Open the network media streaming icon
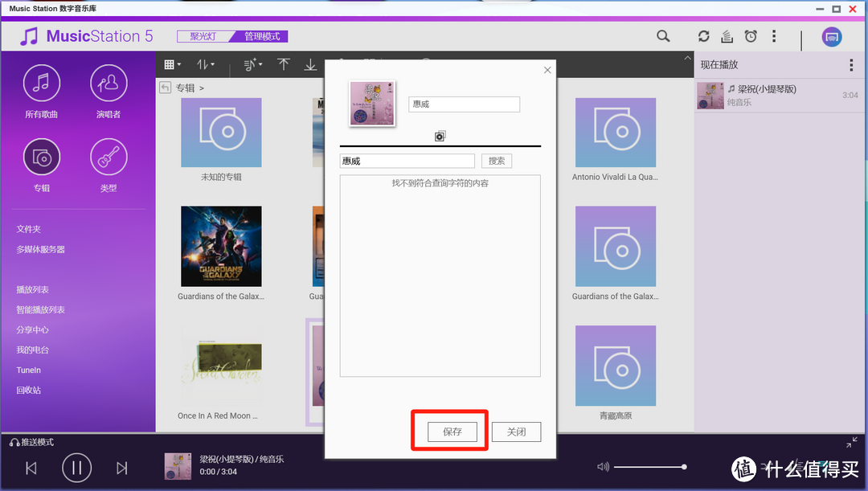Viewport: 868px width, 491px height. click(832, 36)
